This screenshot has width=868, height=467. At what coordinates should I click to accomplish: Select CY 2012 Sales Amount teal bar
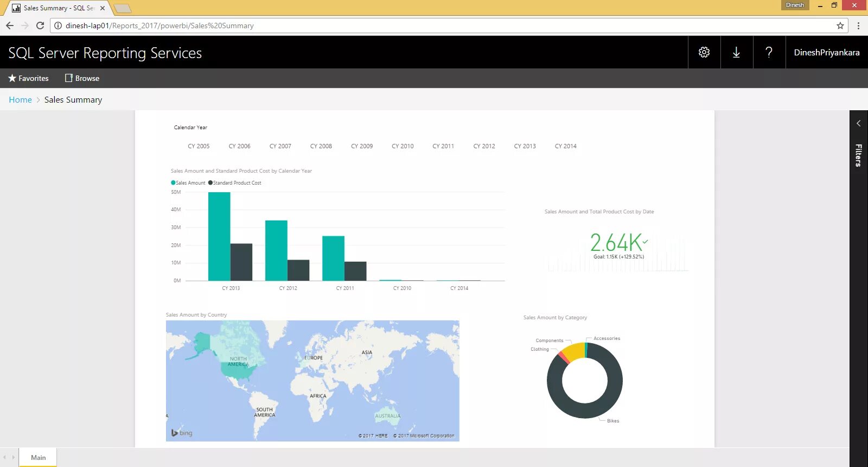point(276,250)
